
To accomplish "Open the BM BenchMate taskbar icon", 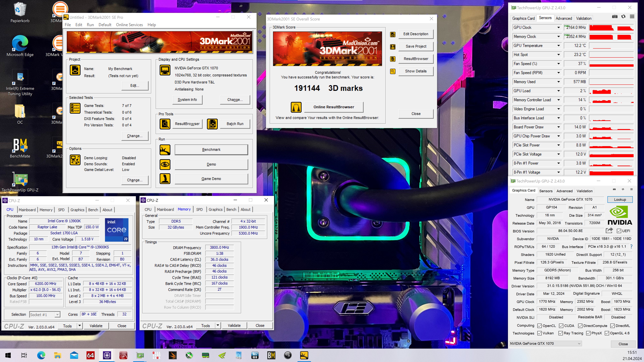I will [271, 355].
